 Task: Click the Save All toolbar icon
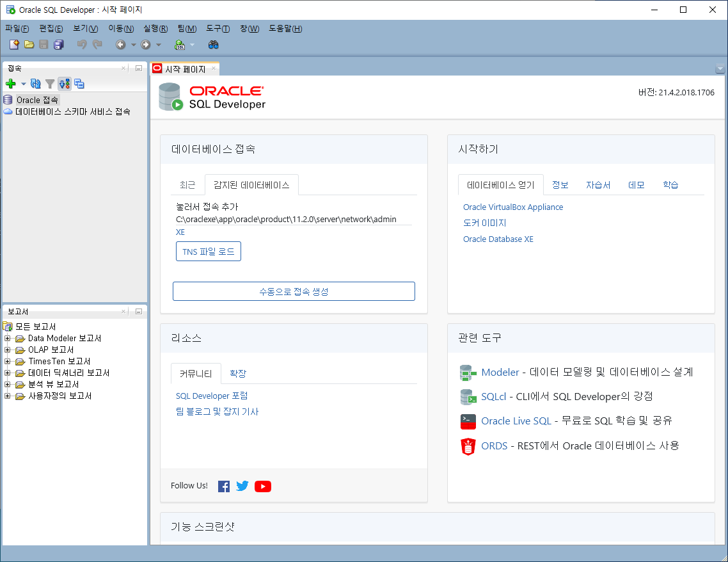pos(58,45)
